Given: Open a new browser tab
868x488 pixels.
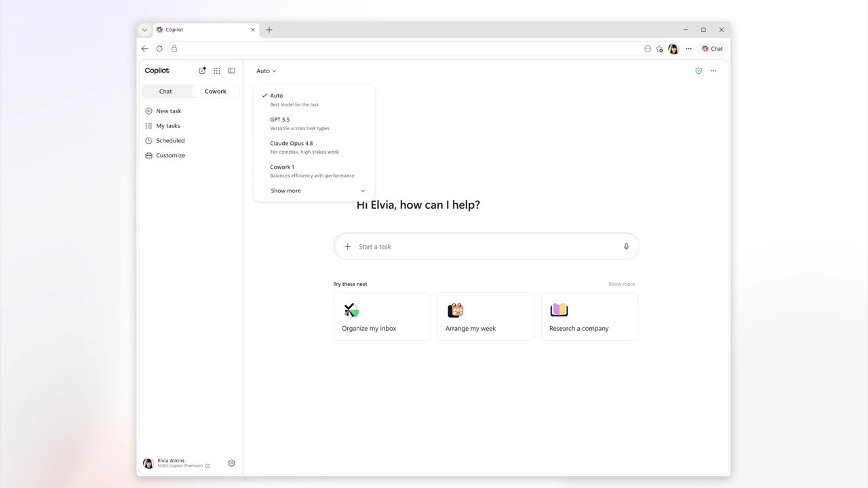Looking at the screenshot, I should pyautogui.click(x=269, y=30).
